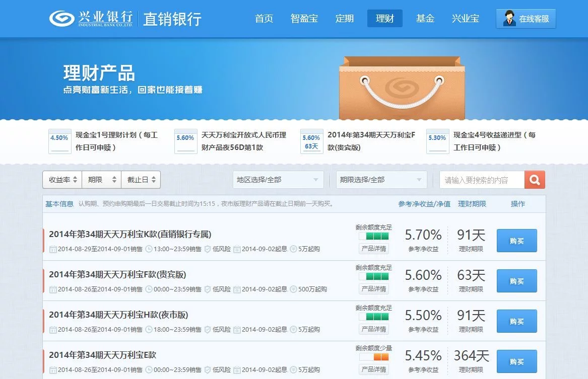Open the 地区选择/全部 dropdown
The height and width of the screenshot is (379, 588).
(x=278, y=180)
